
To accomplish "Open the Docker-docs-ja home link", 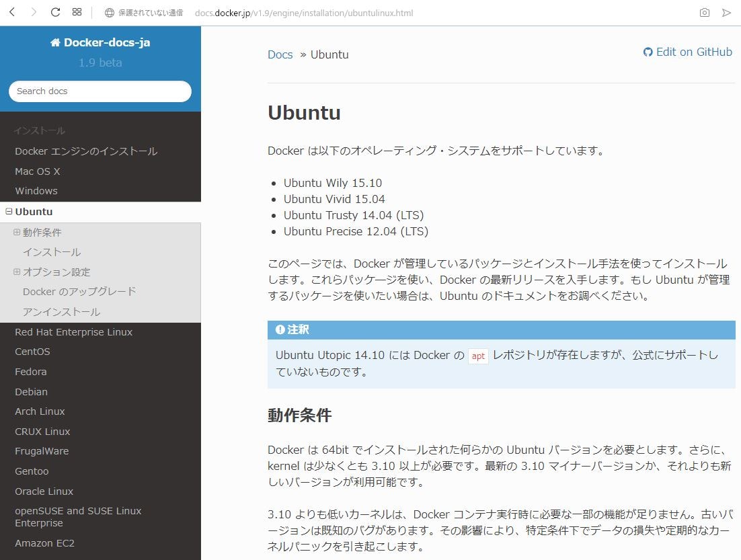I will [100, 42].
